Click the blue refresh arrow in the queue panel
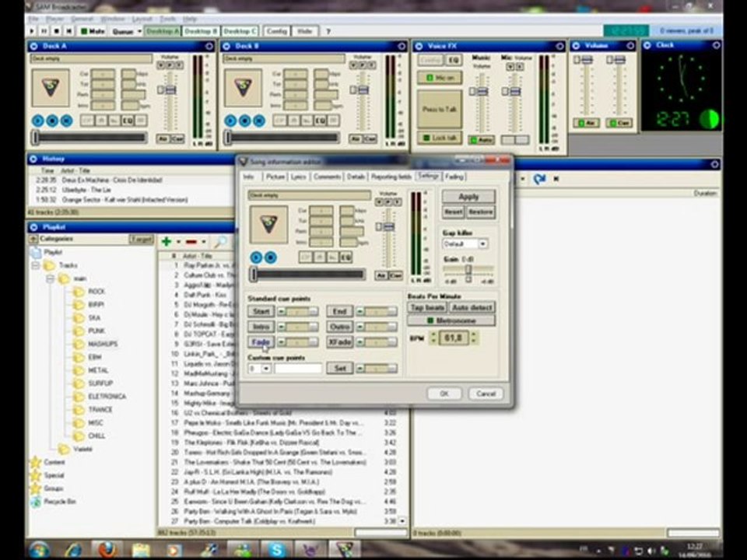This screenshot has width=747, height=560. pos(539,179)
